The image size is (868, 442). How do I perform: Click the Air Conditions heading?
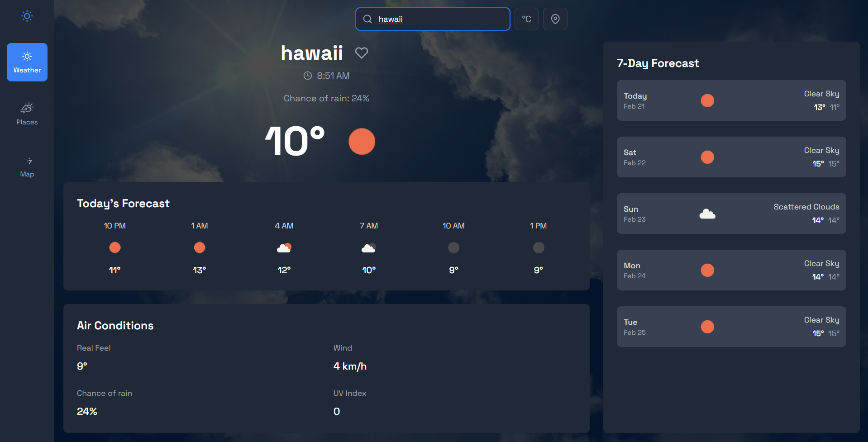115,326
